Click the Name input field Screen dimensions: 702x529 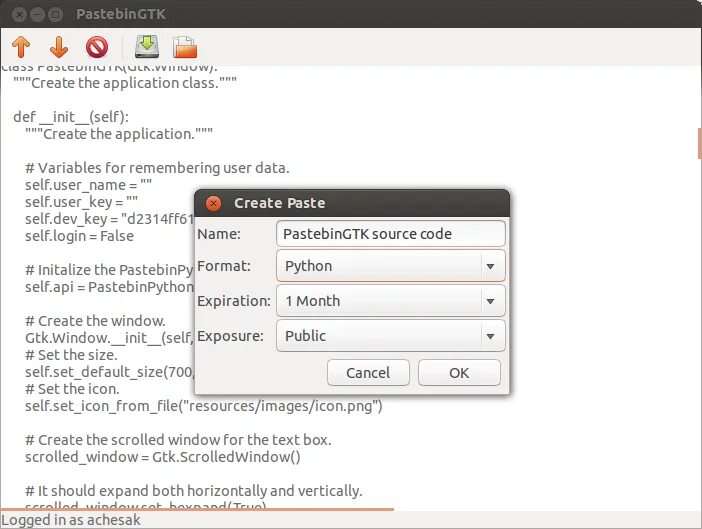point(391,234)
